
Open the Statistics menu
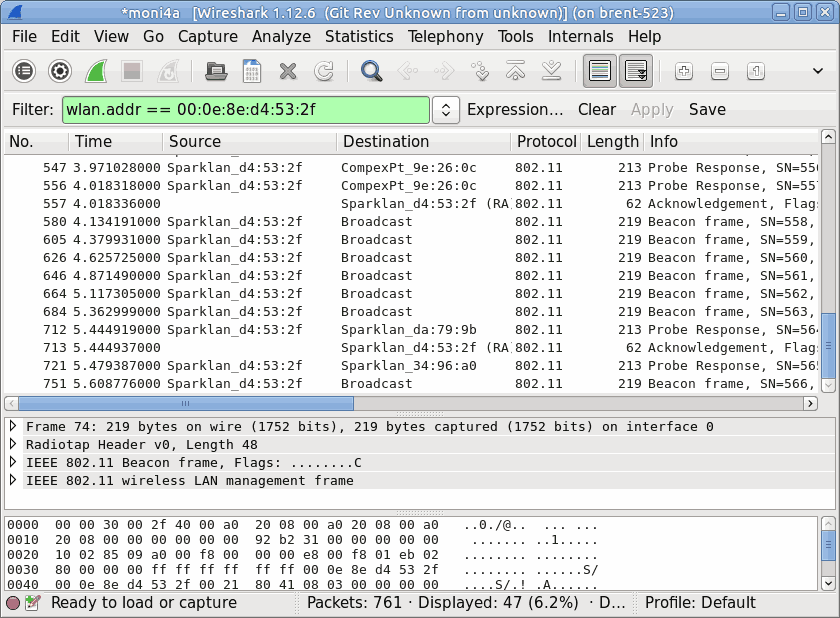[359, 36]
